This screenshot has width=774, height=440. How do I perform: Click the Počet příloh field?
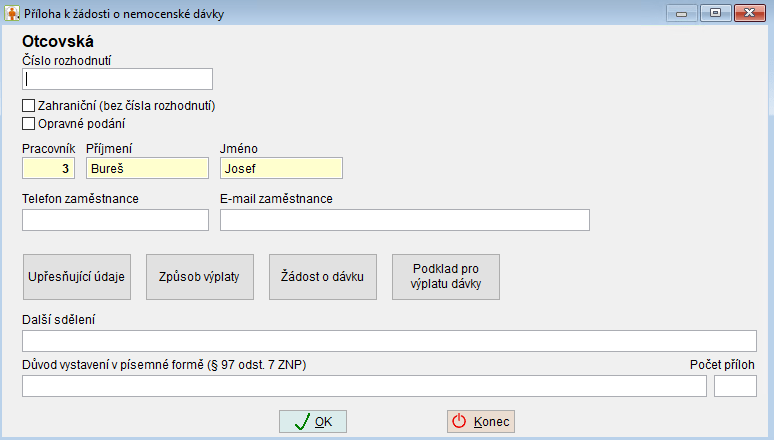pyautogui.click(x=735, y=386)
